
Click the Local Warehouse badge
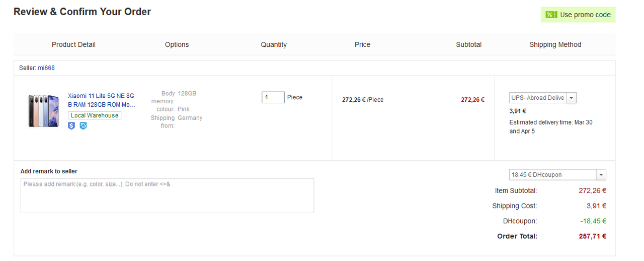[95, 115]
